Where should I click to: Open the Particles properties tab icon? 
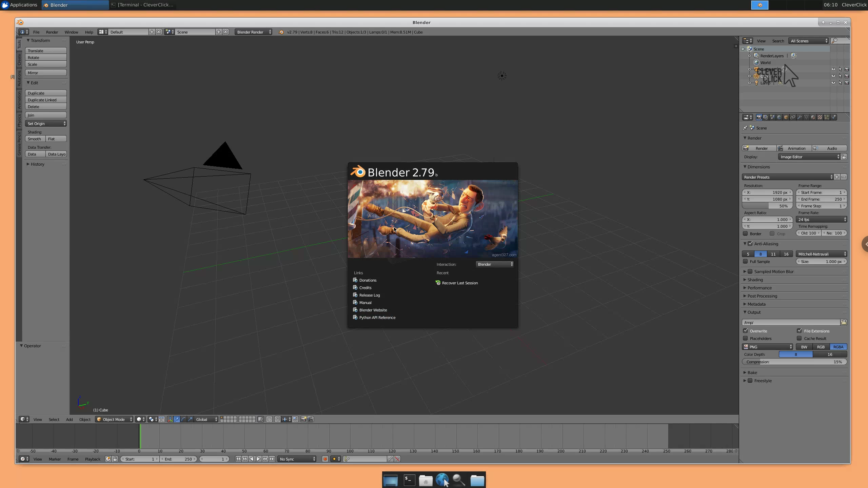tap(827, 117)
